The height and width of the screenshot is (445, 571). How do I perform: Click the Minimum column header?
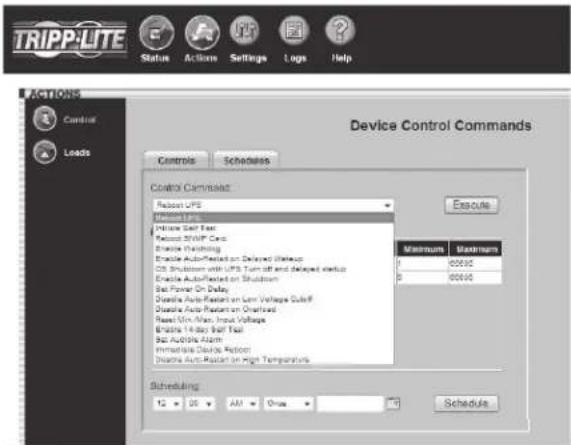[x=423, y=249]
